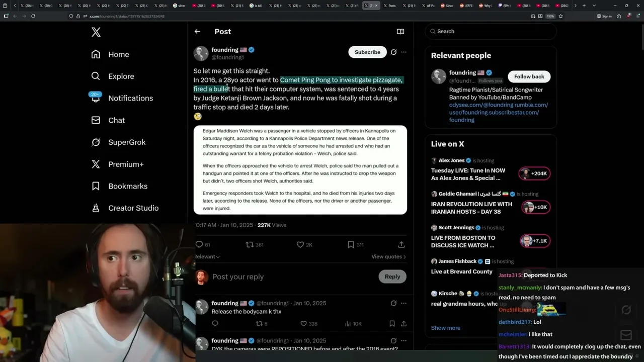This screenshot has width=644, height=362.
Task: Open the more options on main post
Action: coord(404,52)
